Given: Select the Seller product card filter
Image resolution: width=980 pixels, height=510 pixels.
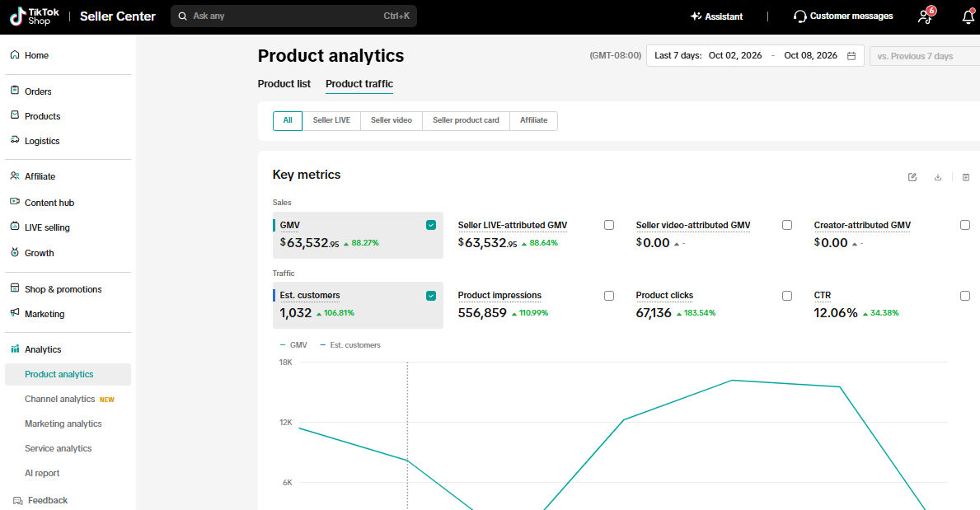Looking at the screenshot, I should [467, 120].
